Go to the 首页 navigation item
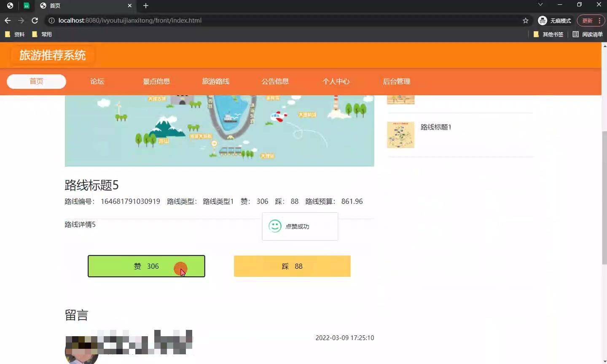This screenshot has height=364, width=607. pos(36,81)
